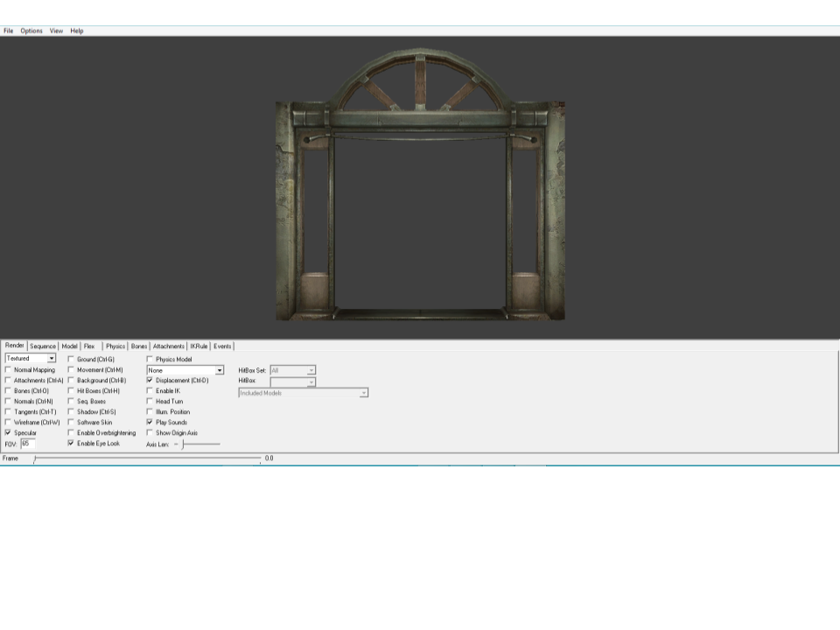The width and height of the screenshot is (840, 630).
Task: Open the View menu
Action: 56,31
